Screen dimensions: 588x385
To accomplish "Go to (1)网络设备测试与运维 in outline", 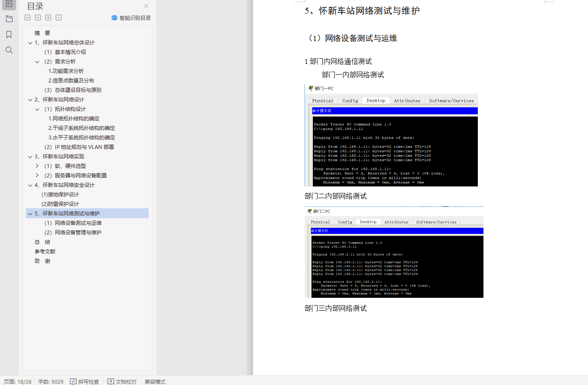I will point(73,223).
